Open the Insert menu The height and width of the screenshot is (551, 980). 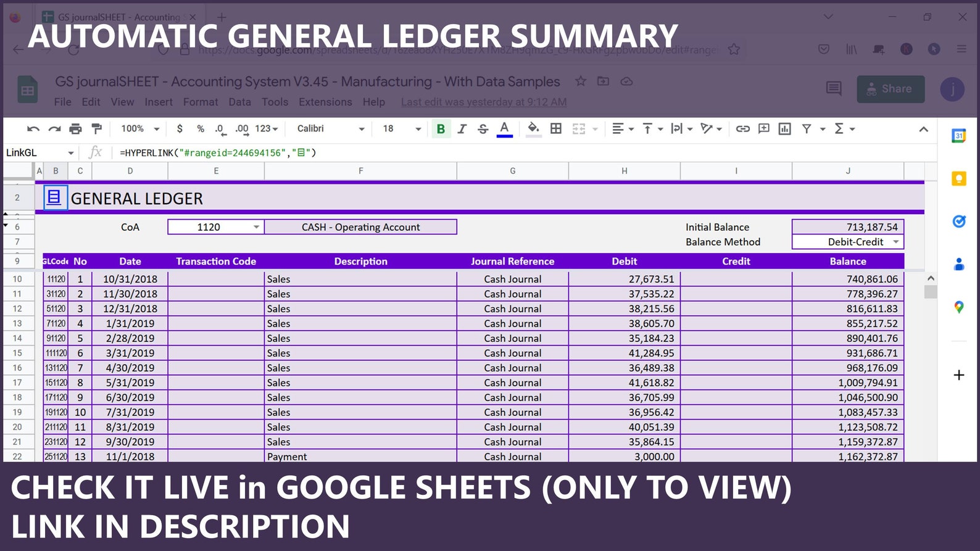point(159,102)
